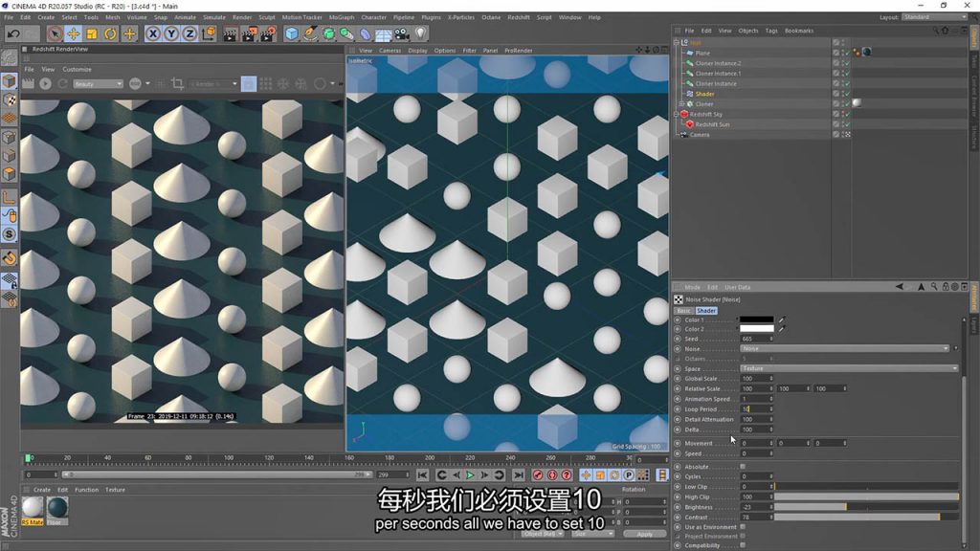This screenshot has width=980, height=551.
Task: Open Edit Render Settings icon
Action: click(268, 33)
